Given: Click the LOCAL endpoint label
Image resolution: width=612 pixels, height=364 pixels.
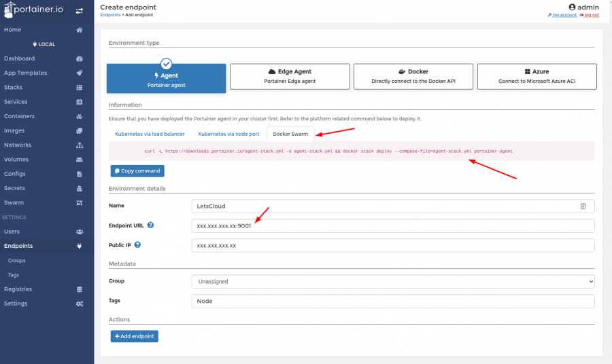Looking at the screenshot, I should pos(44,44).
